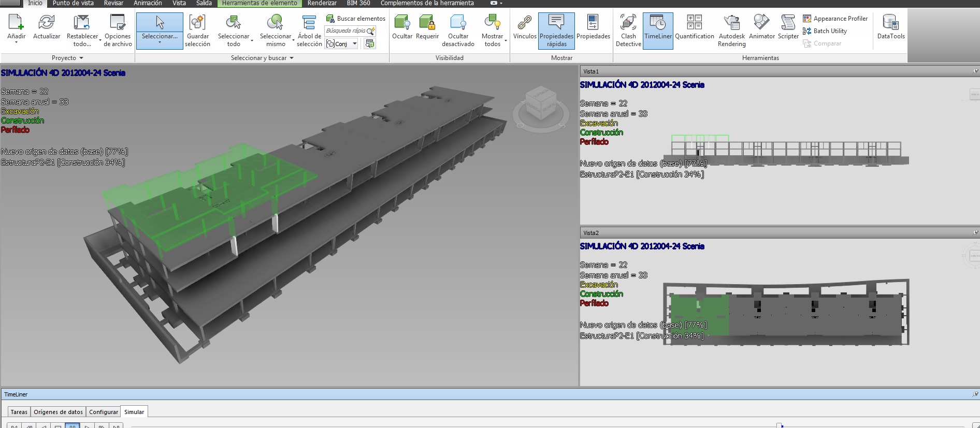Toggle the Vínculos display
This screenshot has height=428, width=980.
[525, 27]
